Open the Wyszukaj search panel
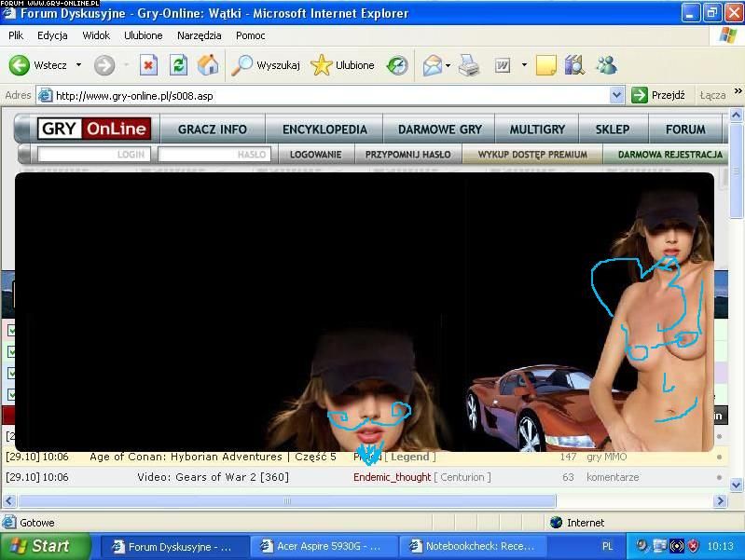Viewport: 745px width, 560px height. [266, 65]
